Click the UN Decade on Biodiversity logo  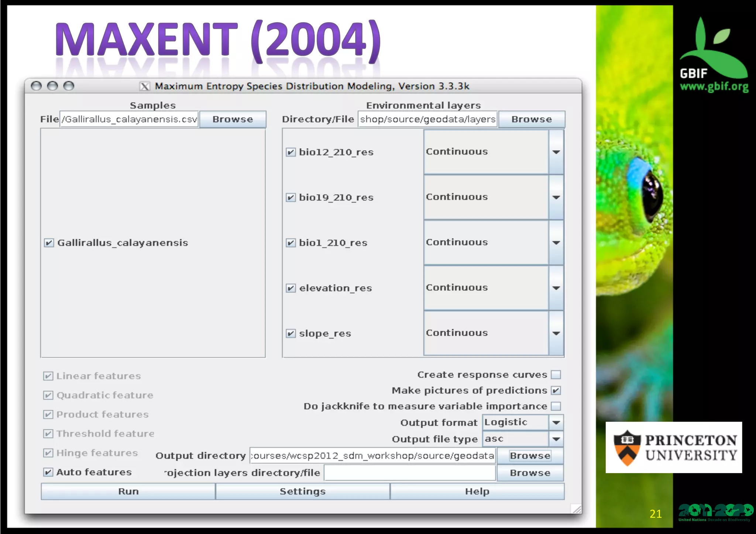click(715, 513)
